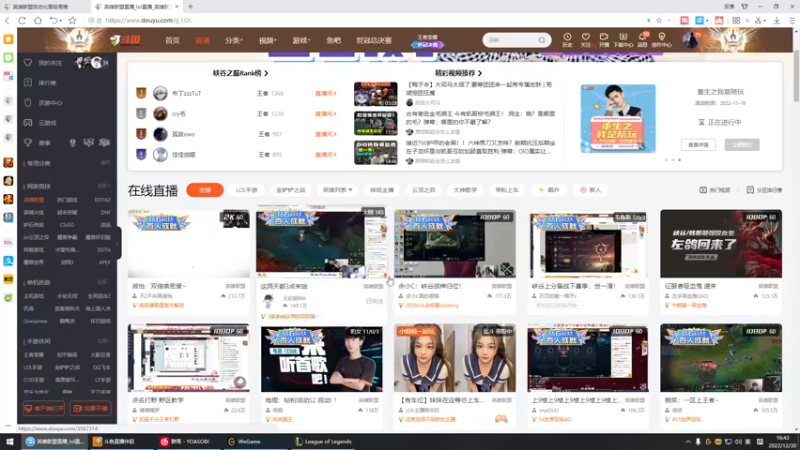Open the 重生之我是陪玩 promo image
The image size is (800, 450).
[x=618, y=118]
